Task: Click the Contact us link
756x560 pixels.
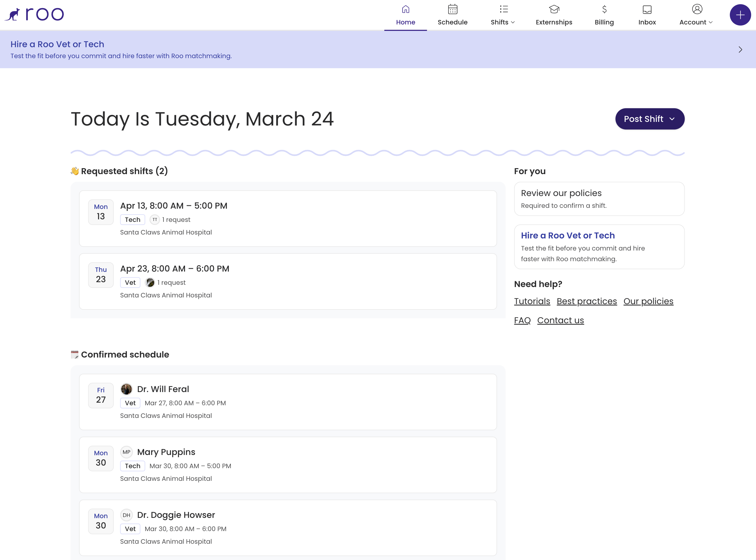Action: 560,320
